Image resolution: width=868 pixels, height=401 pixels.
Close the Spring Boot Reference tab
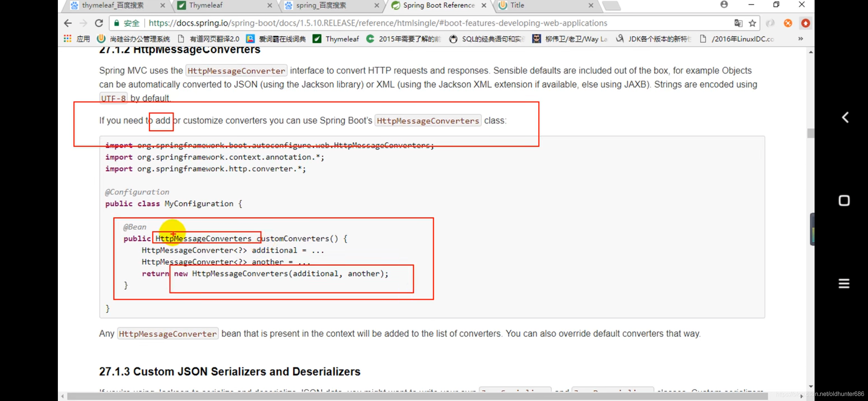click(x=484, y=5)
